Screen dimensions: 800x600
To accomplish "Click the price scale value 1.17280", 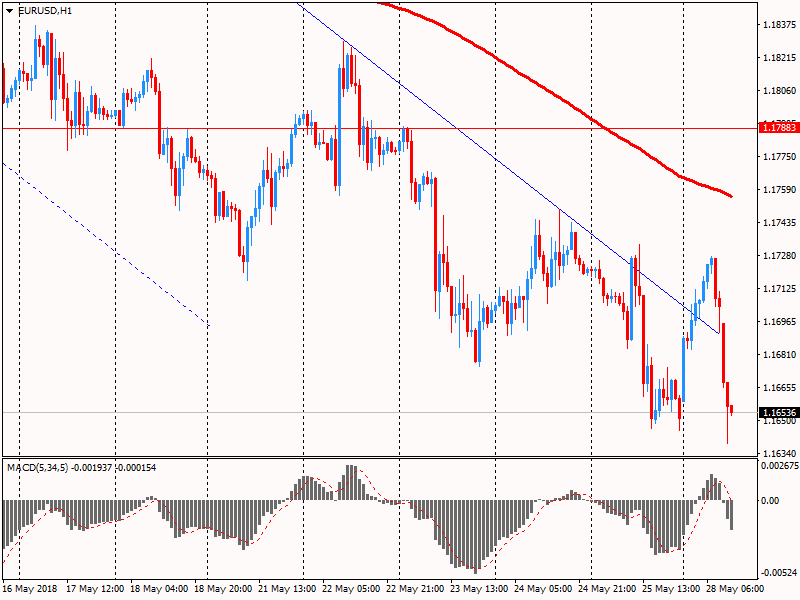I will [x=779, y=256].
